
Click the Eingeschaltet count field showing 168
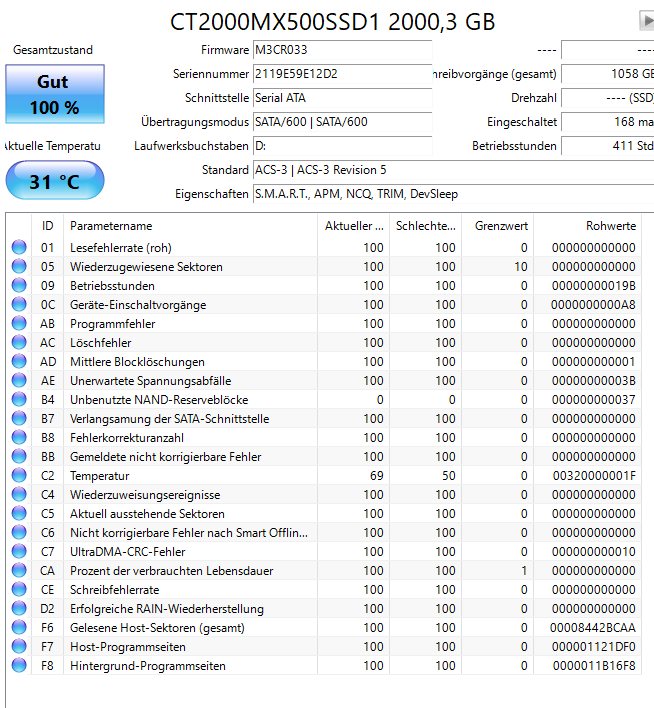[607, 122]
